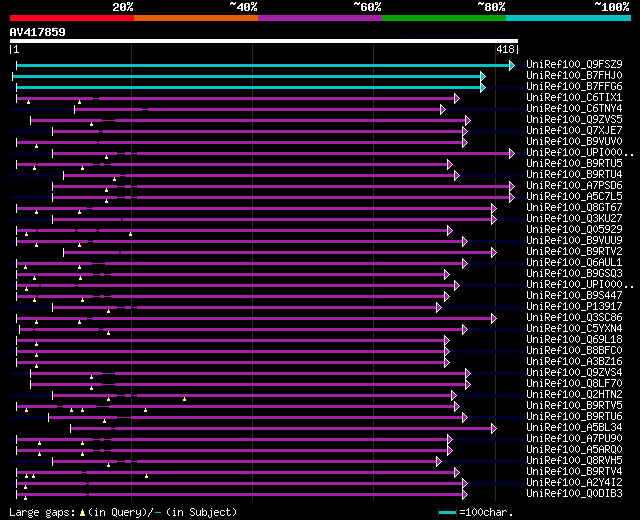Viewport: 640px width, 520px height.
Task: Select the UniRef100_Q8LF70 label
Action: click(x=574, y=384)
